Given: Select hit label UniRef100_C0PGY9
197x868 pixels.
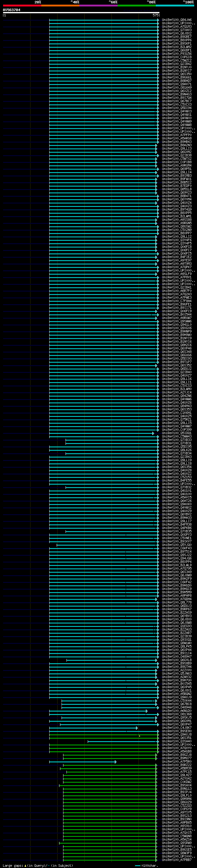Looking at the screenshot, I should (177, 809).
